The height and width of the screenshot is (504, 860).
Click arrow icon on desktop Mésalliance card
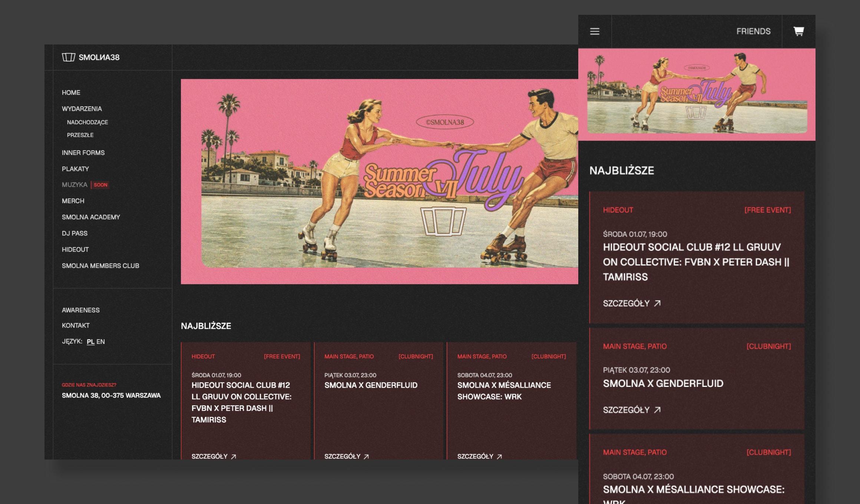499,457
